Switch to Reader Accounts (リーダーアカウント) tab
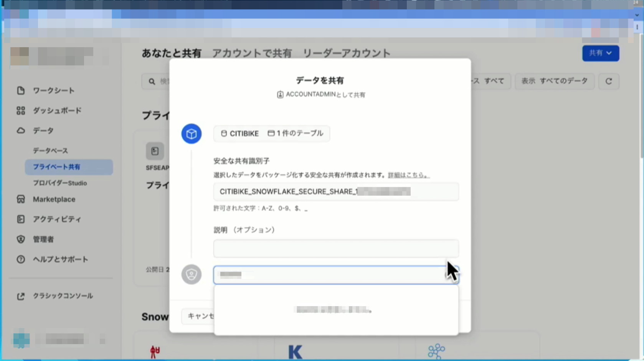 347,53
